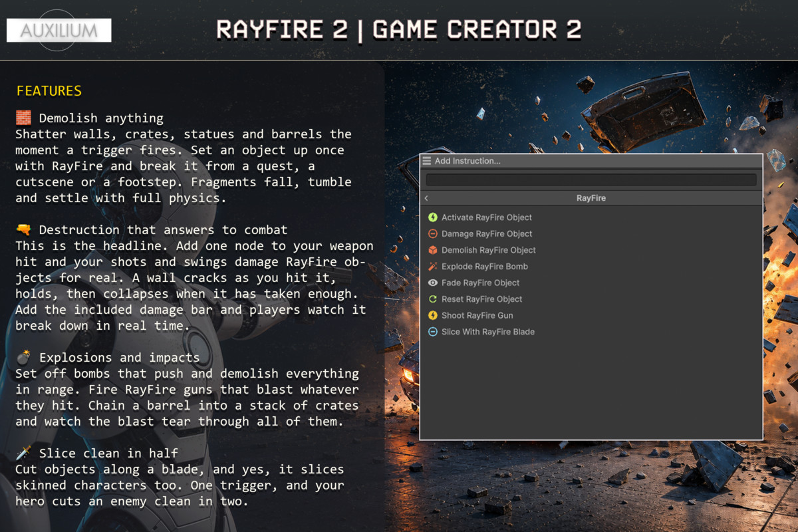Go back using the chevron left of RayFire
The height and width of the screenshot is (532, 798).
click(x=426, y=198)
